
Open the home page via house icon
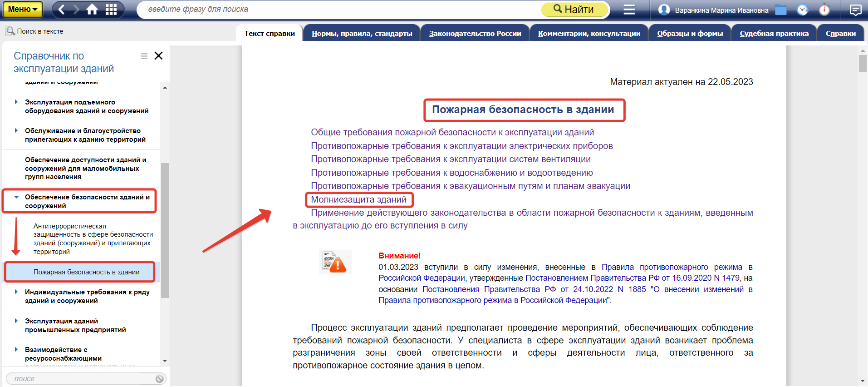click(x=92, y=10)
